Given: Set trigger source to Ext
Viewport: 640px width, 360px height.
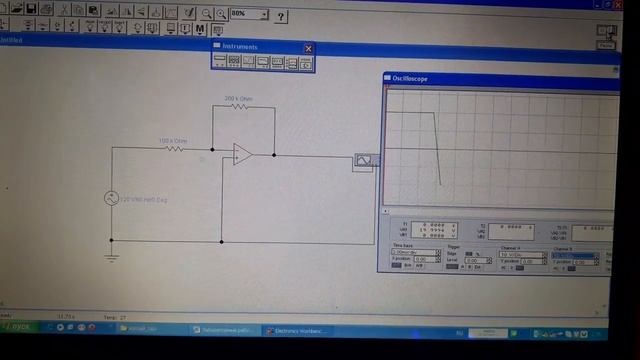Looking at the screenshot, I should pos(478,267).
